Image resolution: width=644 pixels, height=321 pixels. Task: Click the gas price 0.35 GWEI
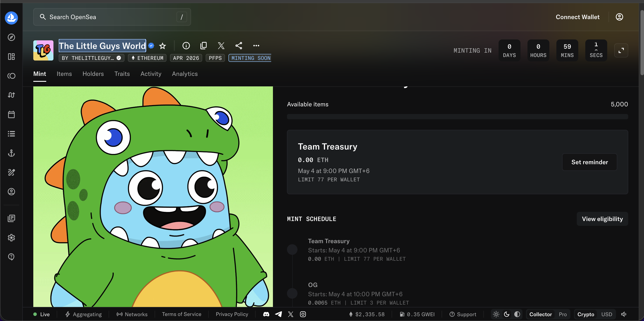[x=417, y=314]
